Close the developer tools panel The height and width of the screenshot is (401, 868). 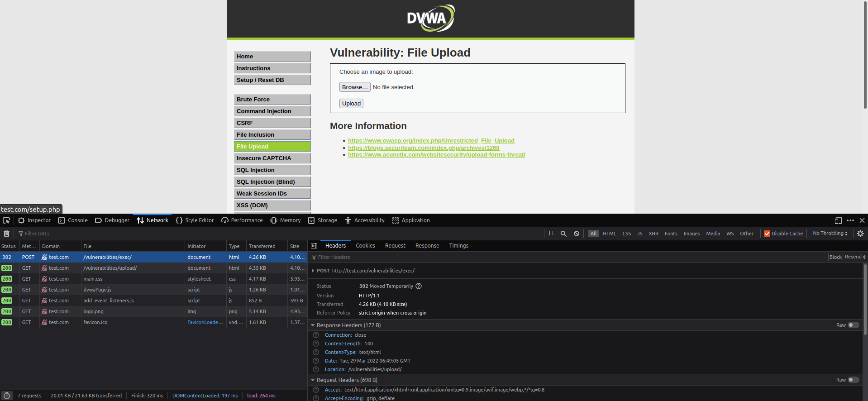pyautogui.click(x=862, y=220)
